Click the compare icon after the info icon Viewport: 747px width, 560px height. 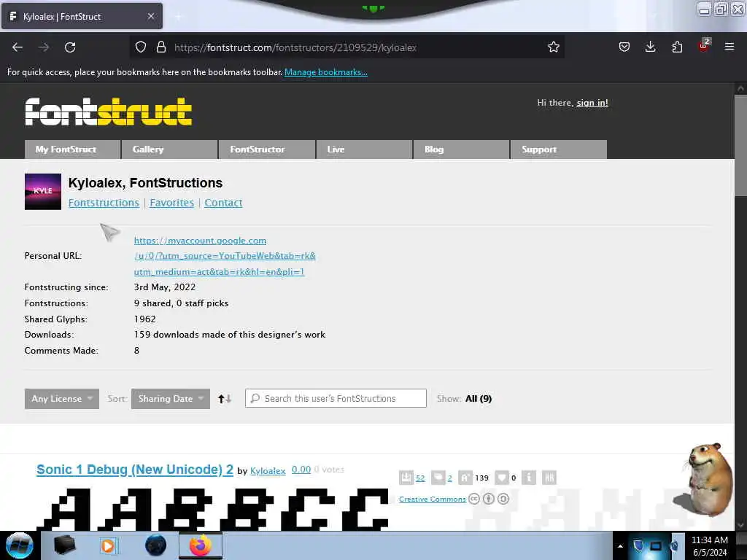549,477
